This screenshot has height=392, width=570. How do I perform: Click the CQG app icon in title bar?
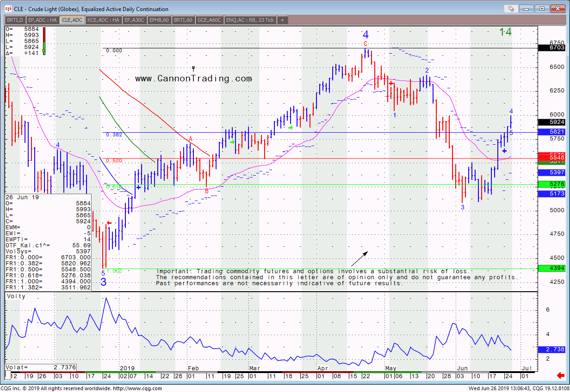(7, 9)
